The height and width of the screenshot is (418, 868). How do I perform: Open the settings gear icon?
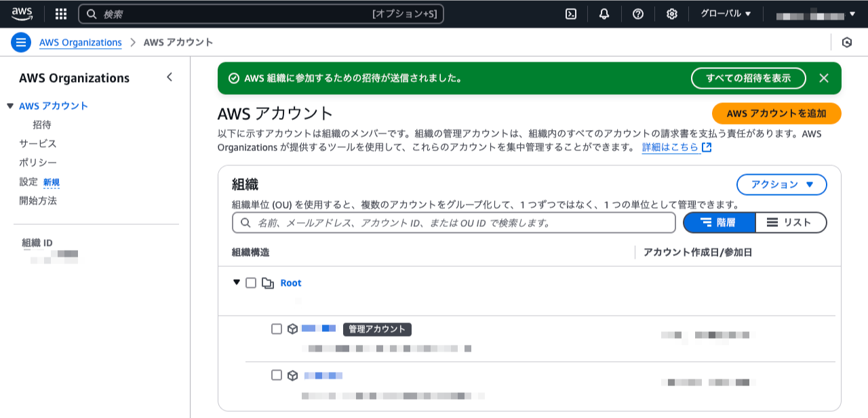pos(672,14)
